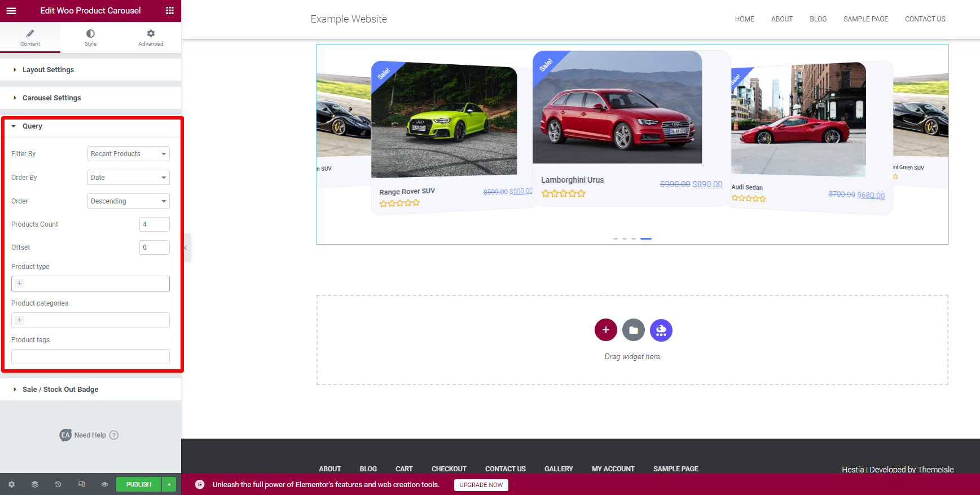Expand the Carousel Settings section
980x495 pixels.
tap(90, 98)
